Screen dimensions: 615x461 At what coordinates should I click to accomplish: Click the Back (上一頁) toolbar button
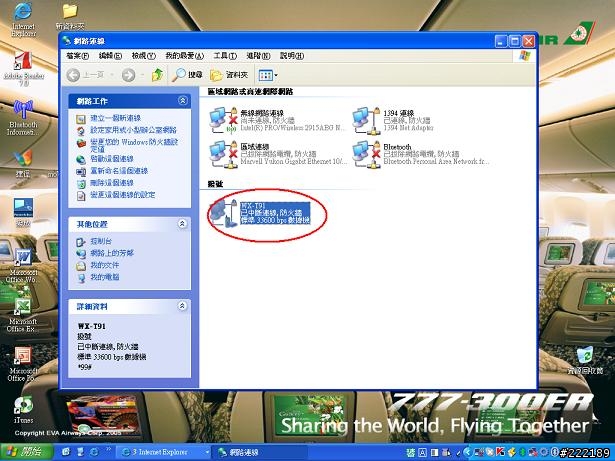86,75
